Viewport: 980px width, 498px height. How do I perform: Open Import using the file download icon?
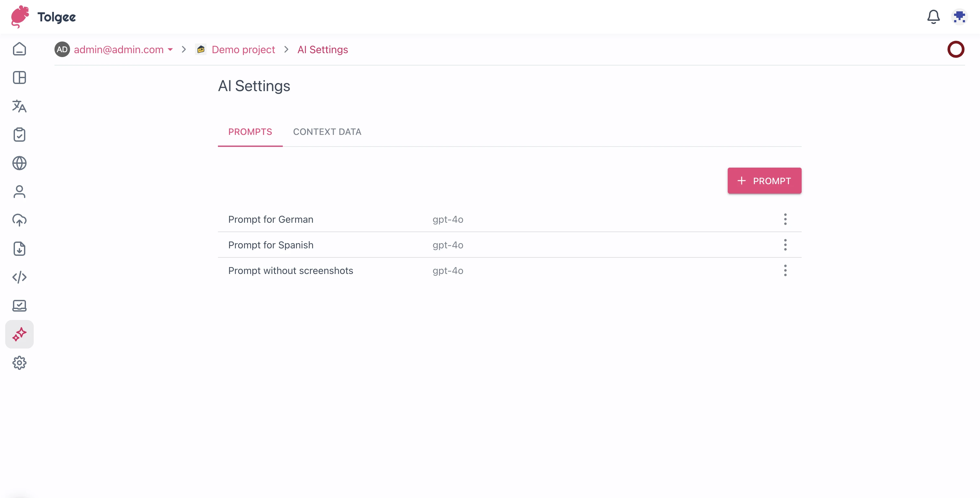[x=19, y=249]
